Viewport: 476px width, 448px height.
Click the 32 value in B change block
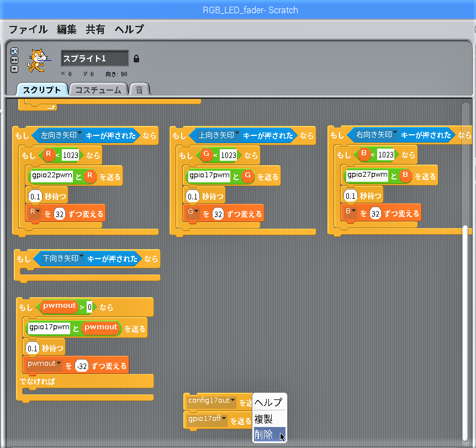[375, 214]
